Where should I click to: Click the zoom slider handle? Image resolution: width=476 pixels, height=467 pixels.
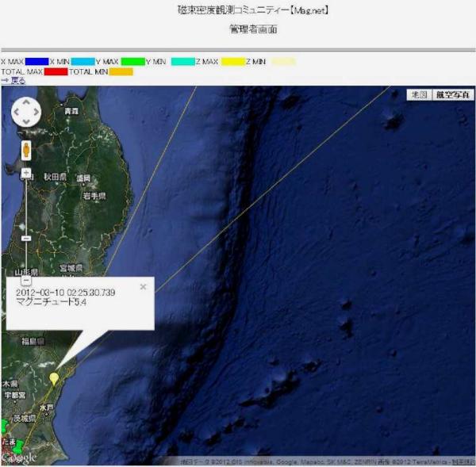[26, 239]
